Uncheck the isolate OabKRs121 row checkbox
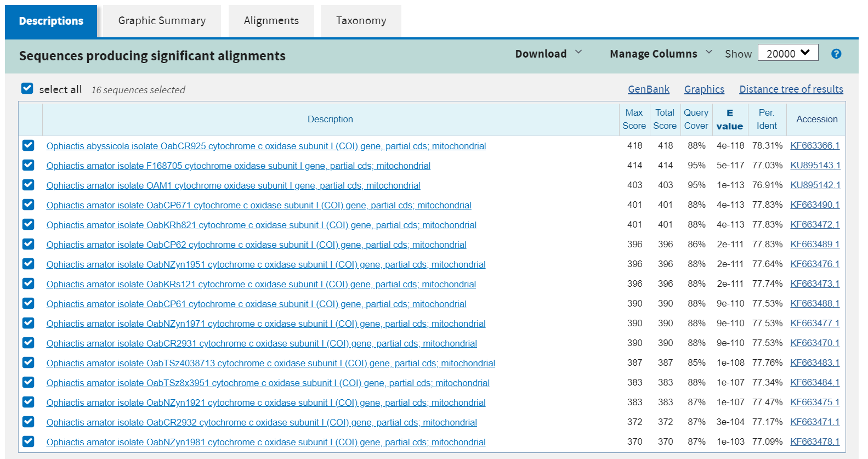Image resolution: width=868 pixels, height=459 pixels. coord(29,284)
